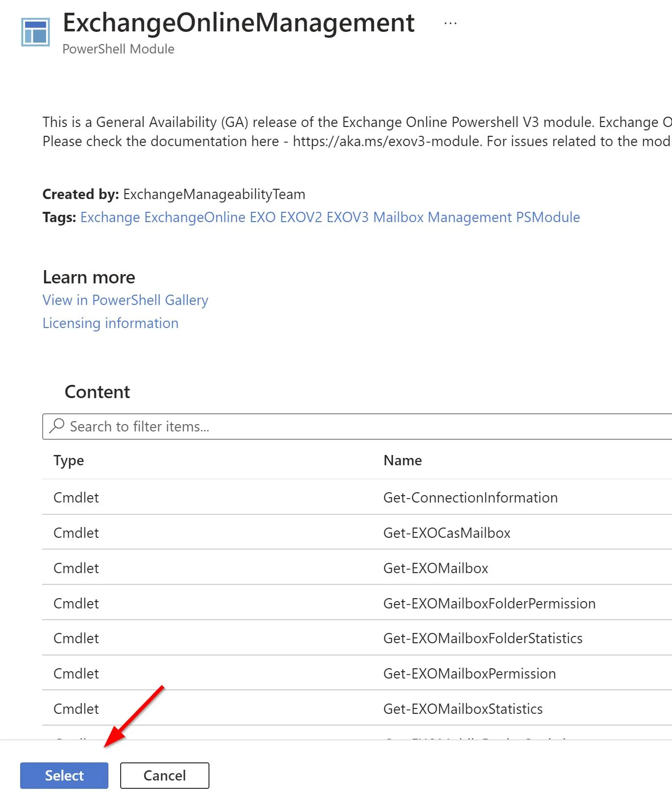Click the Learn more heading
This screenshot has height=807, width=672.
(x=89, y=277)
